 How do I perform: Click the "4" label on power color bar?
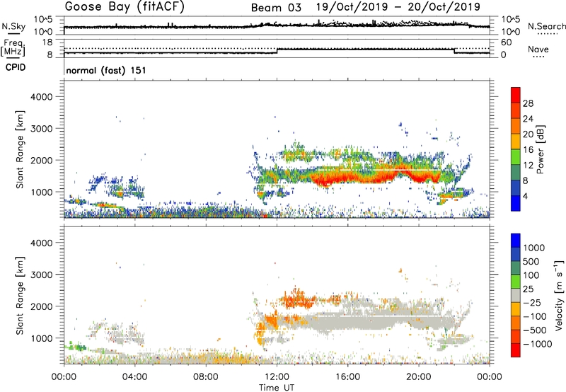525,196
